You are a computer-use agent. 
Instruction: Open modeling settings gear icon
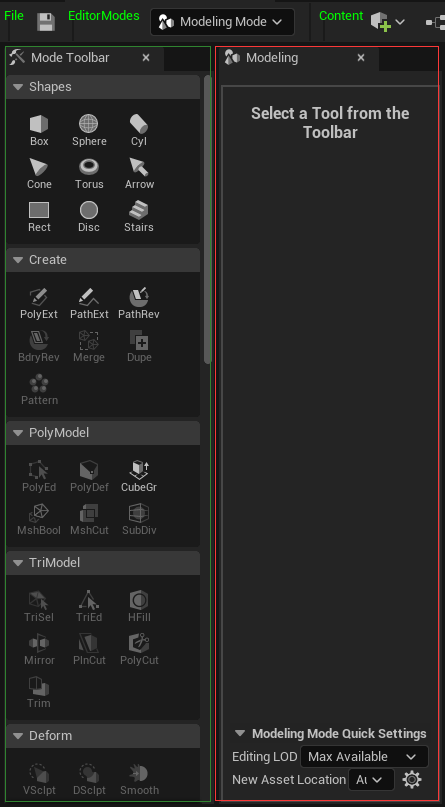tap(412, 779)
